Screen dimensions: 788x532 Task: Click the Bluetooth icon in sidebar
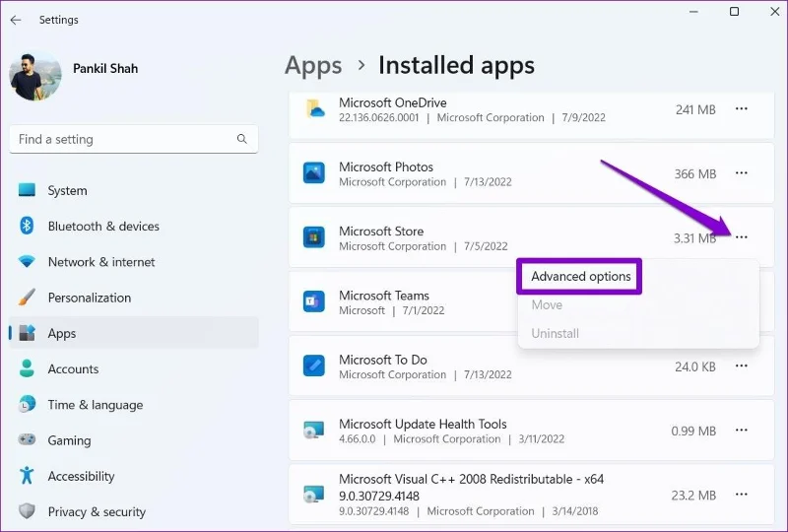[x=27, y=226]
